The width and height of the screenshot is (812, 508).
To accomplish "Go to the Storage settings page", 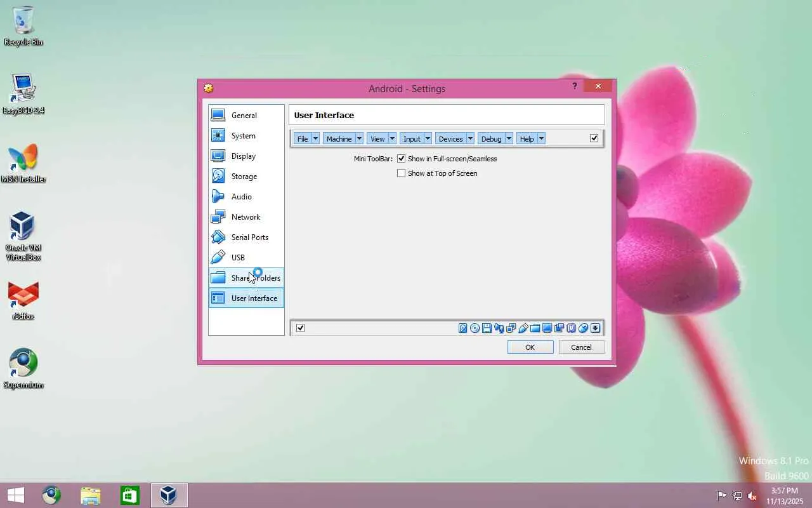I will [x=246, y=177].
